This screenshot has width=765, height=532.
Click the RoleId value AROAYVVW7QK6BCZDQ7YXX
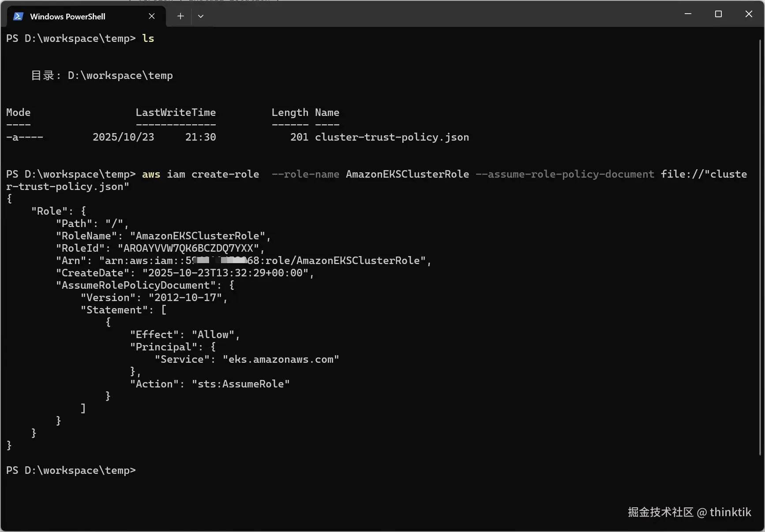(188, 249)
